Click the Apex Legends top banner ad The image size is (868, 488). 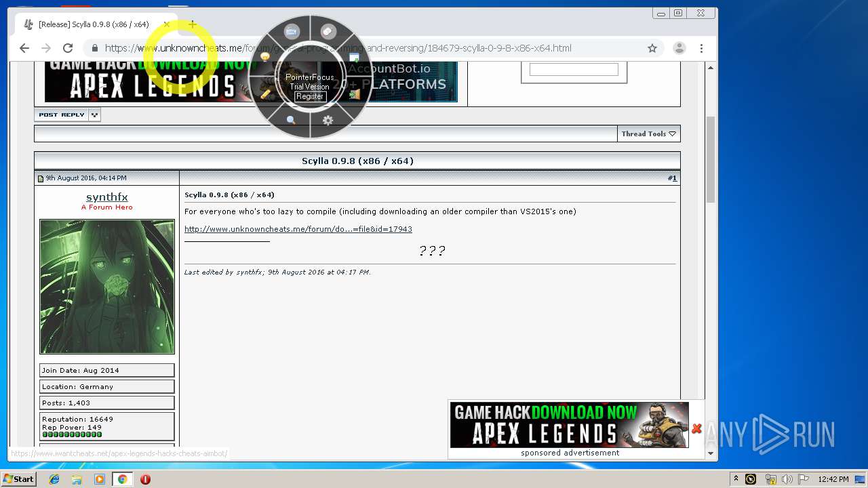[x=146, y=81]
